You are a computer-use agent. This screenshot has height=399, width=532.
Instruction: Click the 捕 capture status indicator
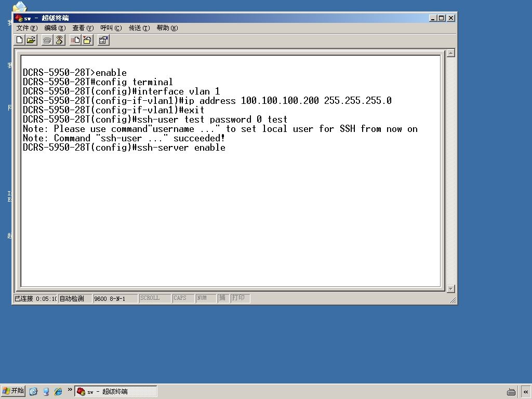223,298
